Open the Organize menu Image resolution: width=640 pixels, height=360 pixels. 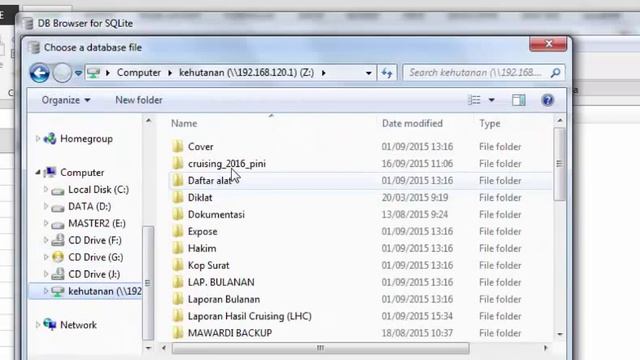coord(66,100)
